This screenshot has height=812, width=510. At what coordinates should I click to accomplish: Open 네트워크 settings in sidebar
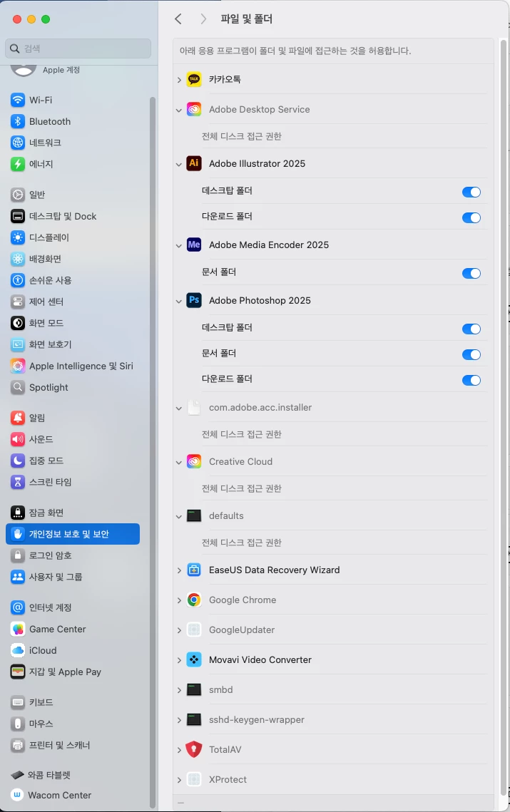pos(73,143)
